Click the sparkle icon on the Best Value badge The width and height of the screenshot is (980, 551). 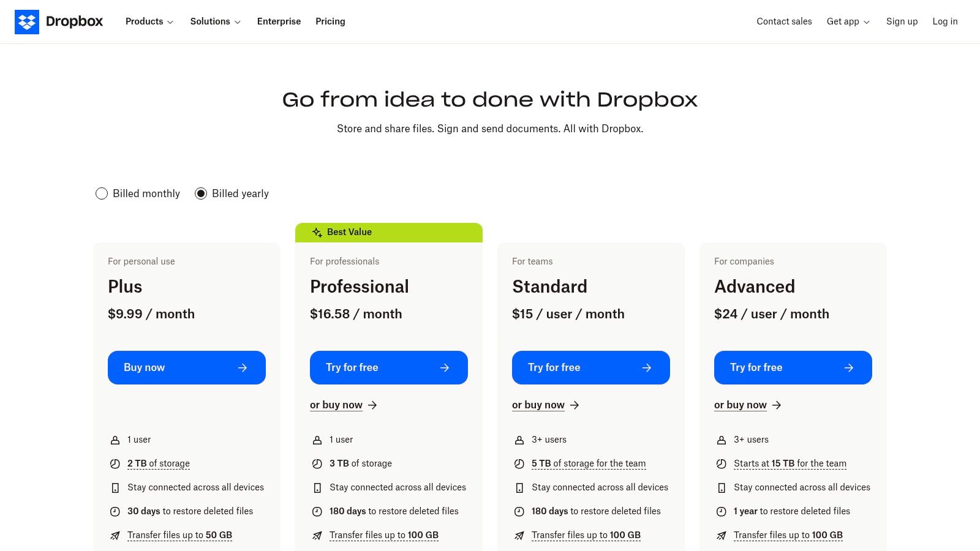[x=317, y=232]
